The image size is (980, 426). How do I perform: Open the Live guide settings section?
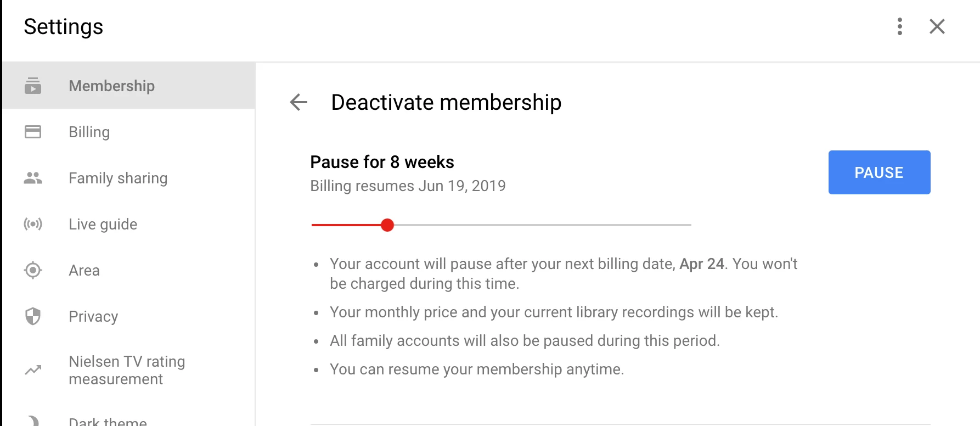click(103, 223)
